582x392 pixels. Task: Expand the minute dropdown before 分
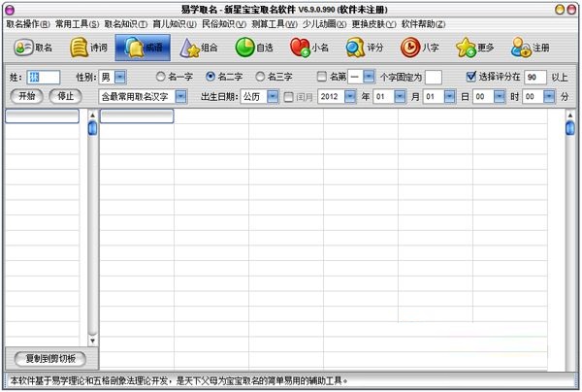coord(549,97)
